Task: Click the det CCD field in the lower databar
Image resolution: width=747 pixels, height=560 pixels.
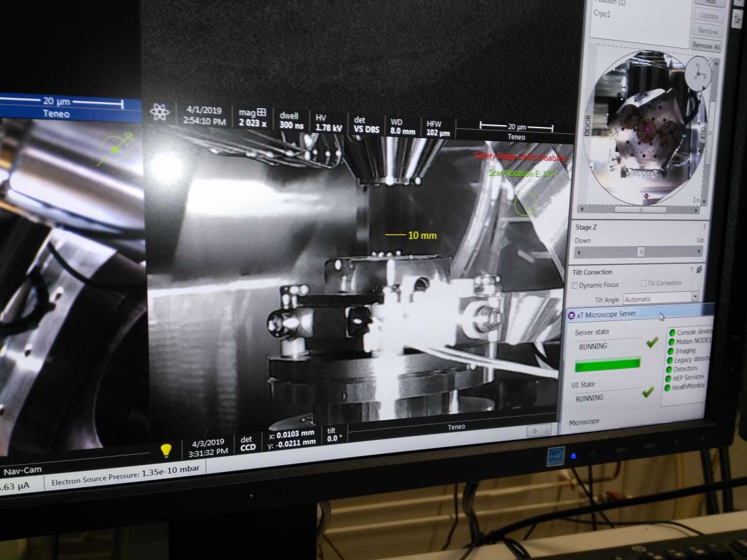Action: coord(247,443)
